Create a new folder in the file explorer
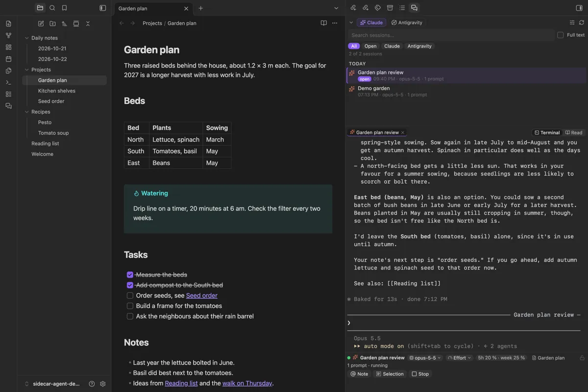The width and height of the screenshot is (588, 392). (x=52, y=24)
